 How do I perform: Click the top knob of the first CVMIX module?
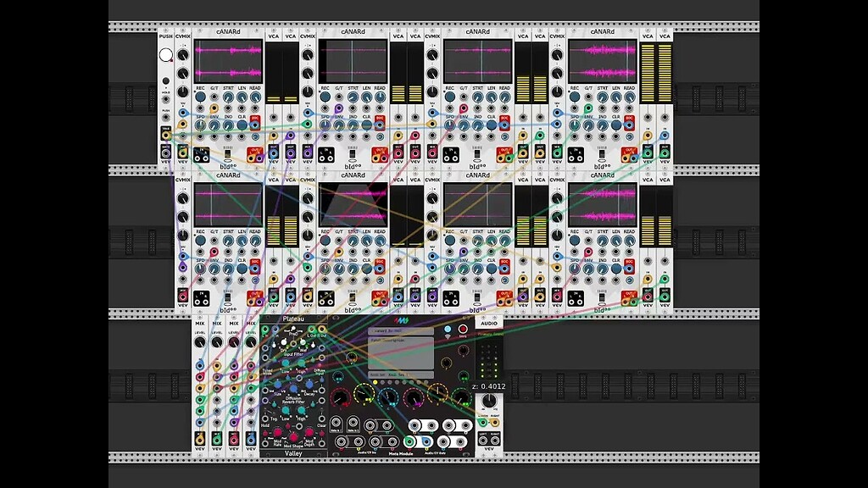click(183, 55)
